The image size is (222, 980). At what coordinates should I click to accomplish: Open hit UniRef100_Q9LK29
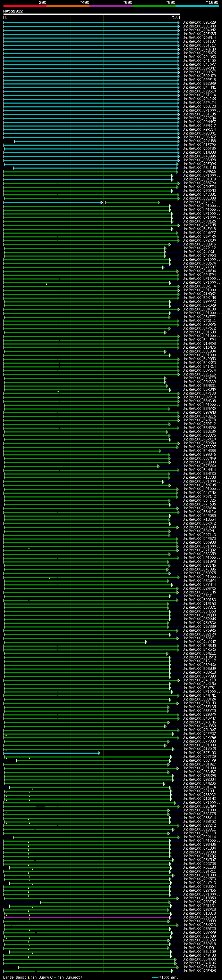click(199, 23)
